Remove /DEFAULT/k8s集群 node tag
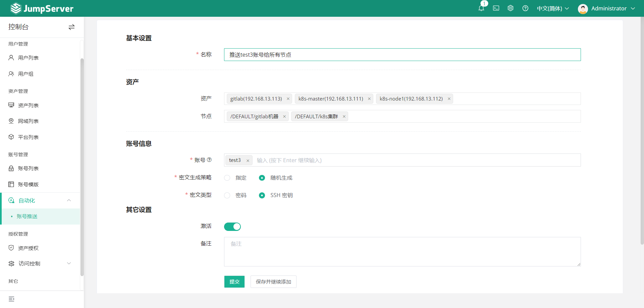Viewport: 644px width, 308px height. (x=344, y=117)
